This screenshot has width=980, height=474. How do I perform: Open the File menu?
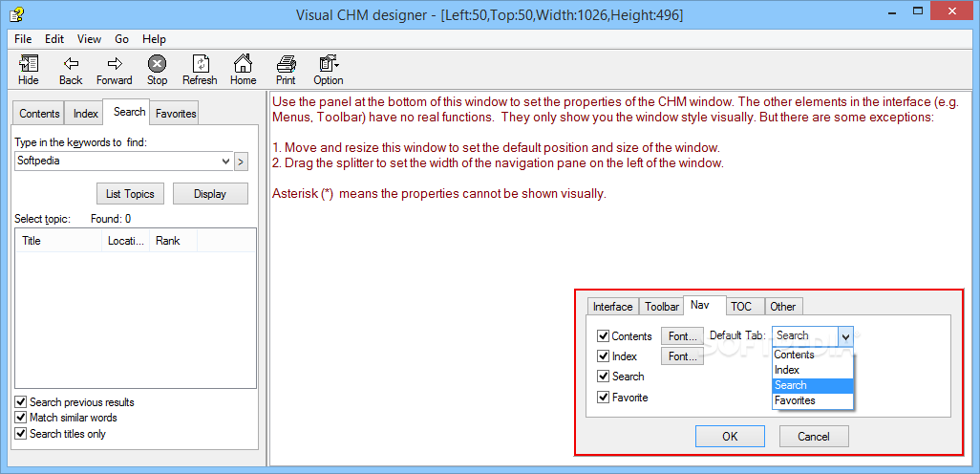coord(23,39)
